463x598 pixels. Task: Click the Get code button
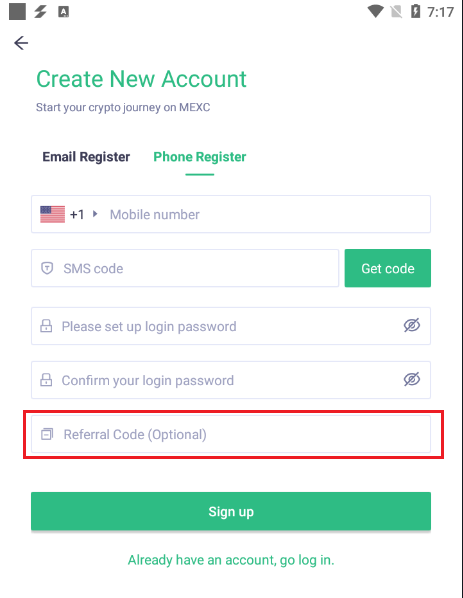(x=388, y=268)
